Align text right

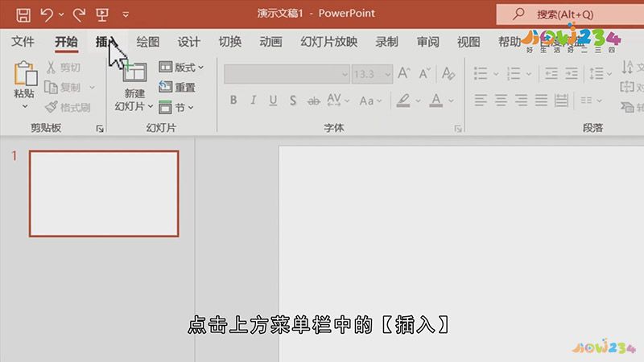coord(521,100)
